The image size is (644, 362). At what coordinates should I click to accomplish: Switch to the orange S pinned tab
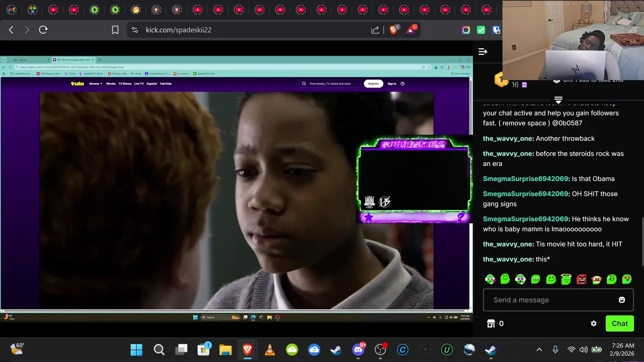(x=135, y=10)
